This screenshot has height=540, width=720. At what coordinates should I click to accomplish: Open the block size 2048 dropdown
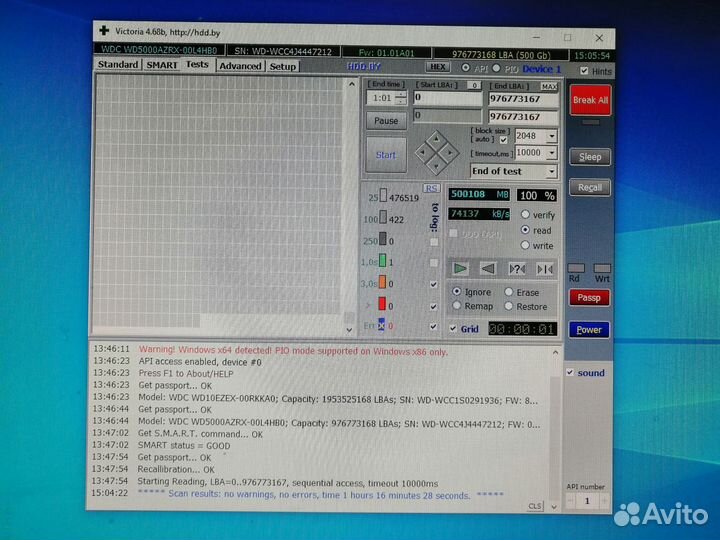(552, 136)
